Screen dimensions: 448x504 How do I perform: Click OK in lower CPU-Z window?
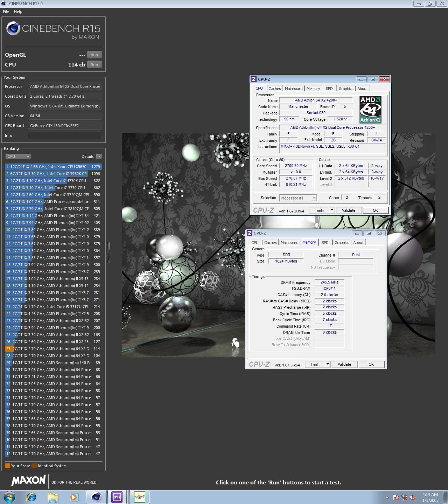[x=371, y=364]
